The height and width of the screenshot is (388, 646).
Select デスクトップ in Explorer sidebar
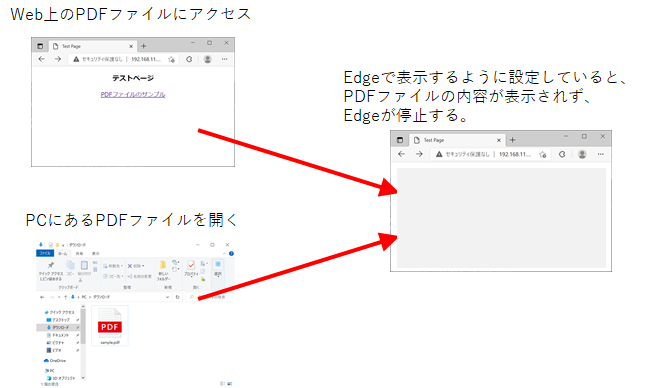pos(58,320)
